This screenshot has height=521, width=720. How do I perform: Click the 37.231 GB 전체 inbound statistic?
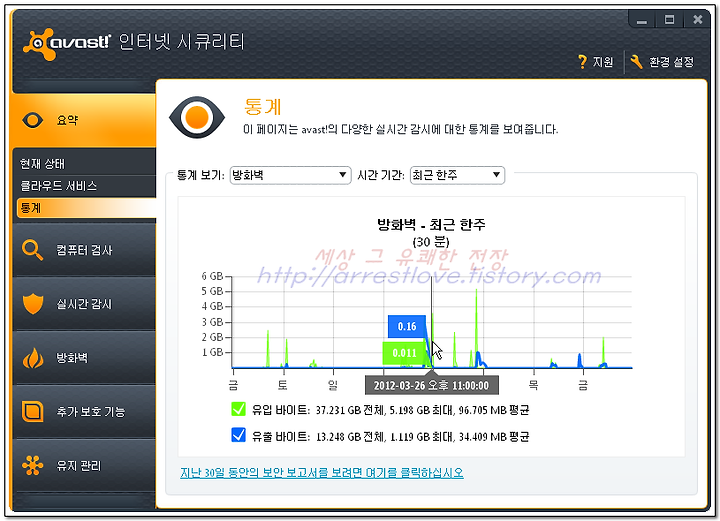350,410
